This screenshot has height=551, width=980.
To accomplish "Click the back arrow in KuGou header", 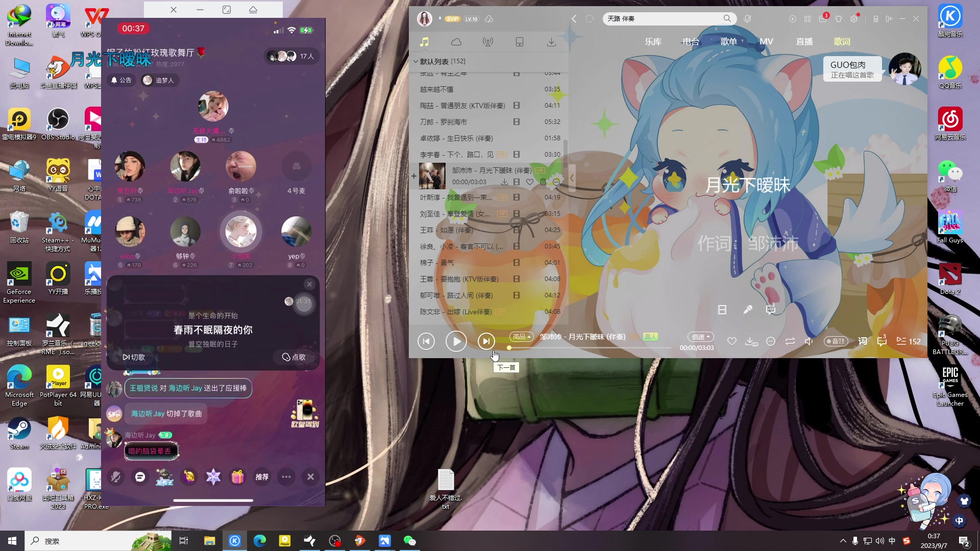I will coord(574,18).
